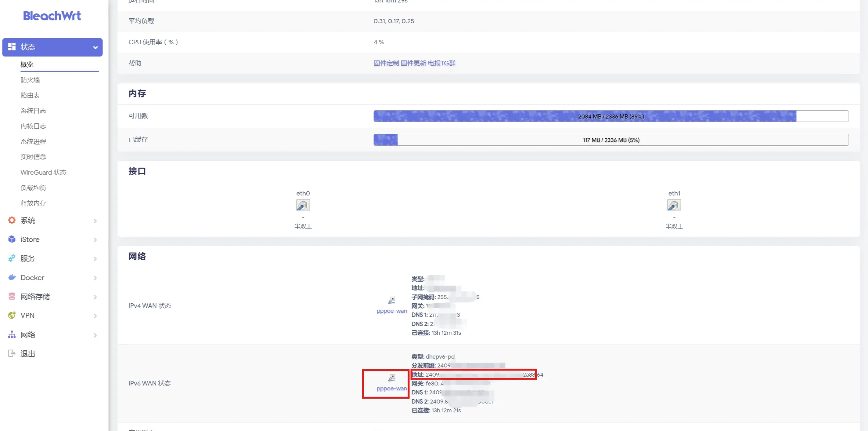Open the 固件更新 help link
The image size is (868, 431).
coord(413,63)
